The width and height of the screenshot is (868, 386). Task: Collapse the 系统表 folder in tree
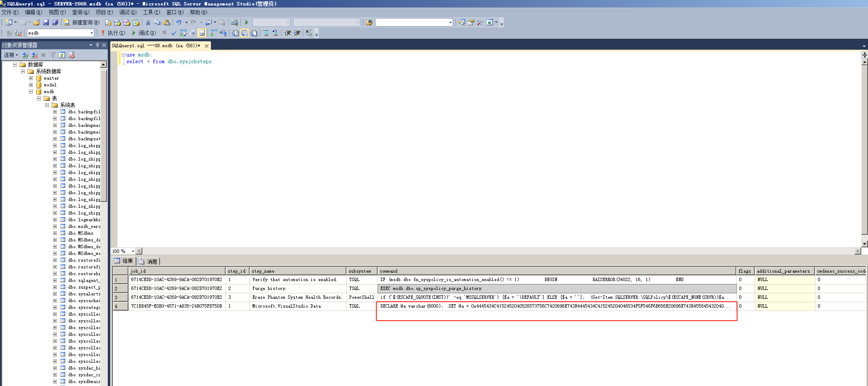click(x=47, y=105)
